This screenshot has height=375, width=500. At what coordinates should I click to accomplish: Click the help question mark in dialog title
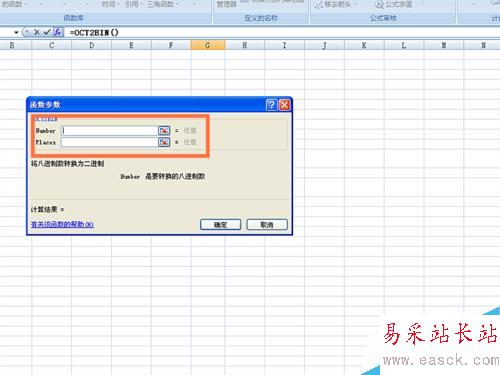point(271,105)
